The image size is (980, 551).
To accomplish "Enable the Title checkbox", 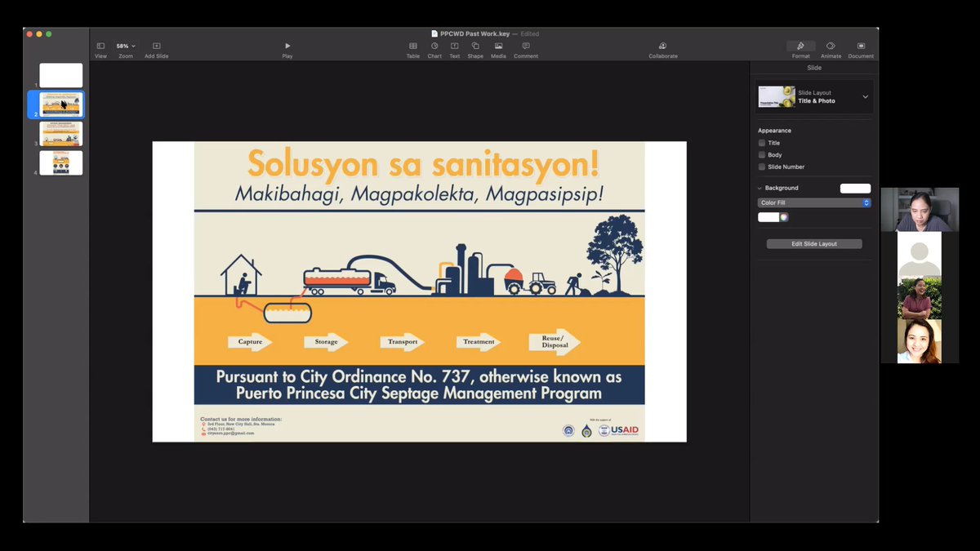I will click(762, 143).
